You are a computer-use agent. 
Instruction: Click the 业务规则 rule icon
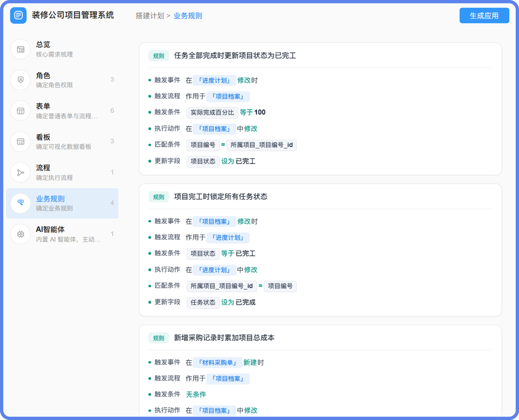pyautogui.click(x=20, y=203)
